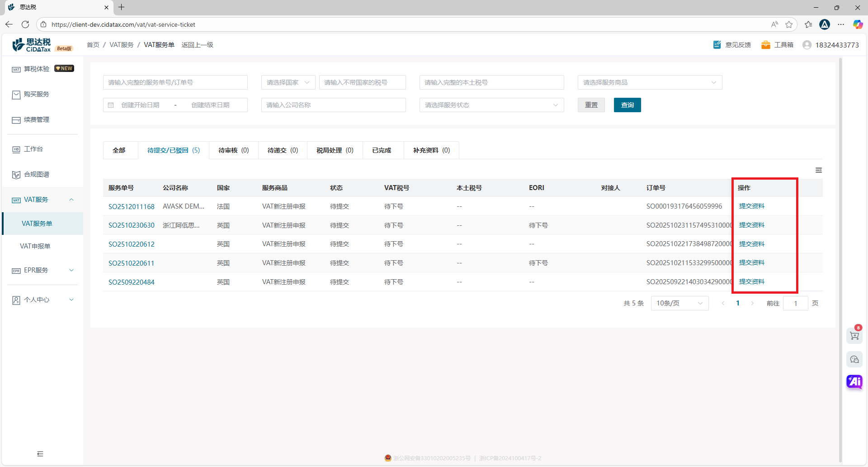Open service ticket SO2512011168 link
The height and width of the screenshot is (467, 868).
(131, 206)
